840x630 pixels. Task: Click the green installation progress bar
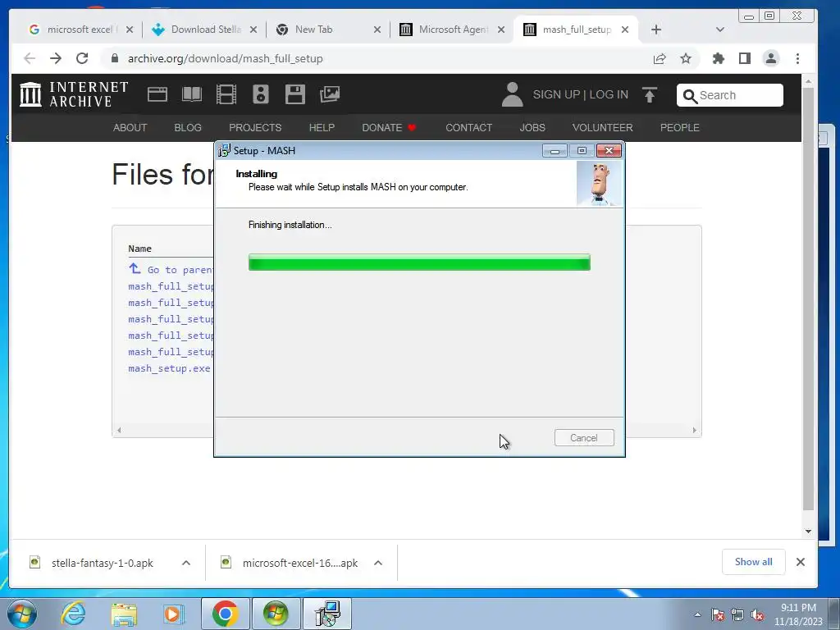419,262
